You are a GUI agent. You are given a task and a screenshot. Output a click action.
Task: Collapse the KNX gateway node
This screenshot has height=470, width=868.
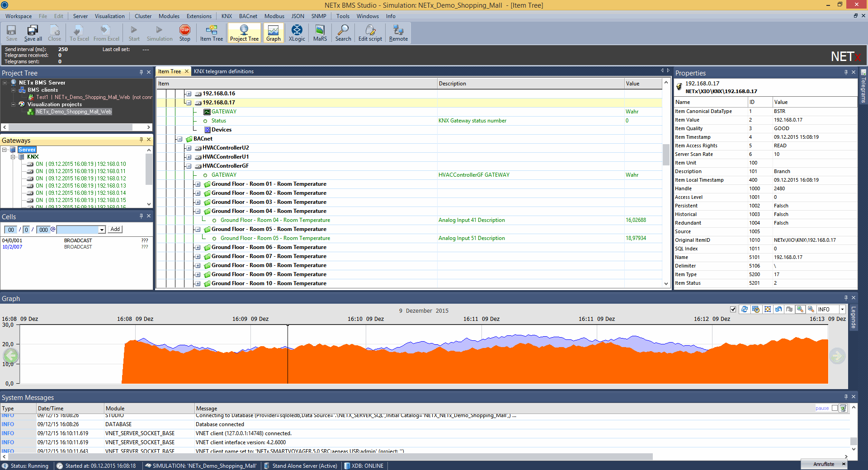click(x=13, y=157)
